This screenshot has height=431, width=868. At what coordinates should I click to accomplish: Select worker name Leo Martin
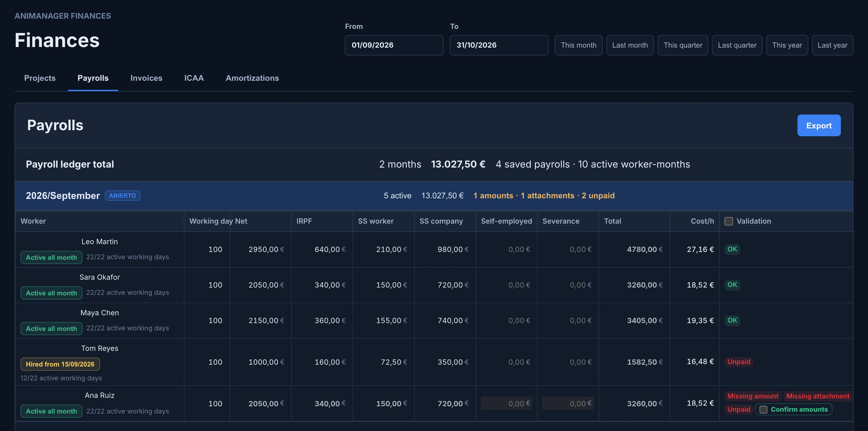click(99, 242)
